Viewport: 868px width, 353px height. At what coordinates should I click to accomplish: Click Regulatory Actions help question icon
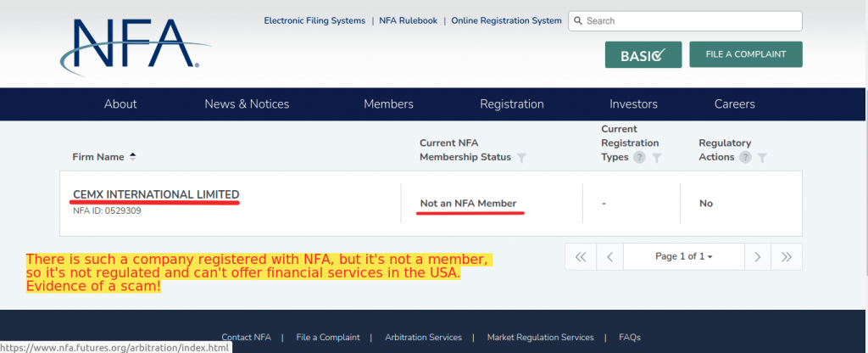coord(745,157)
